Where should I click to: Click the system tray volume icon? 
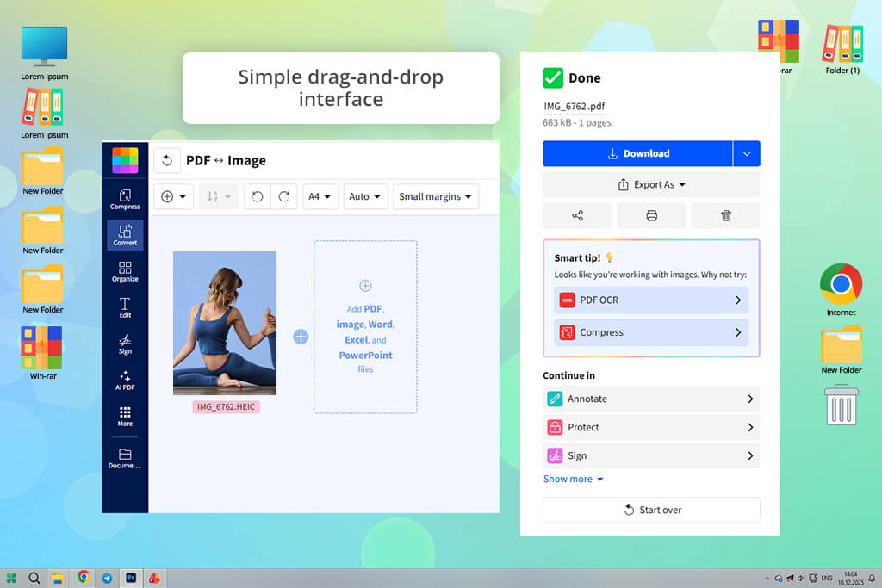point(800,578)
